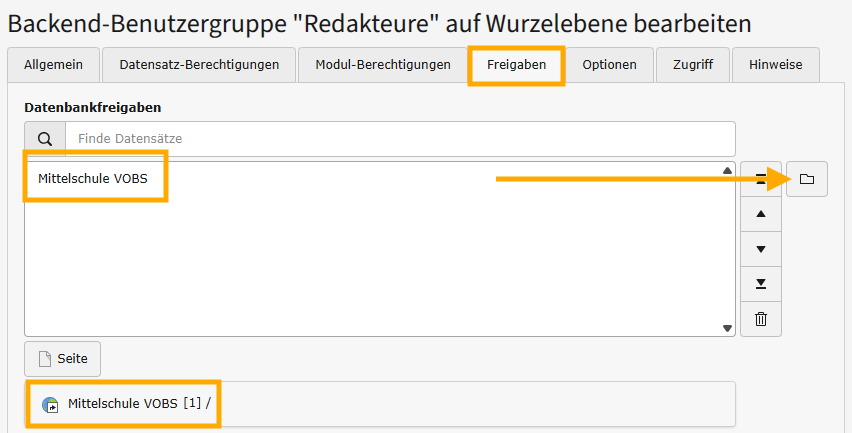
Task: Click the Seite button
Action: click(63, 358)
